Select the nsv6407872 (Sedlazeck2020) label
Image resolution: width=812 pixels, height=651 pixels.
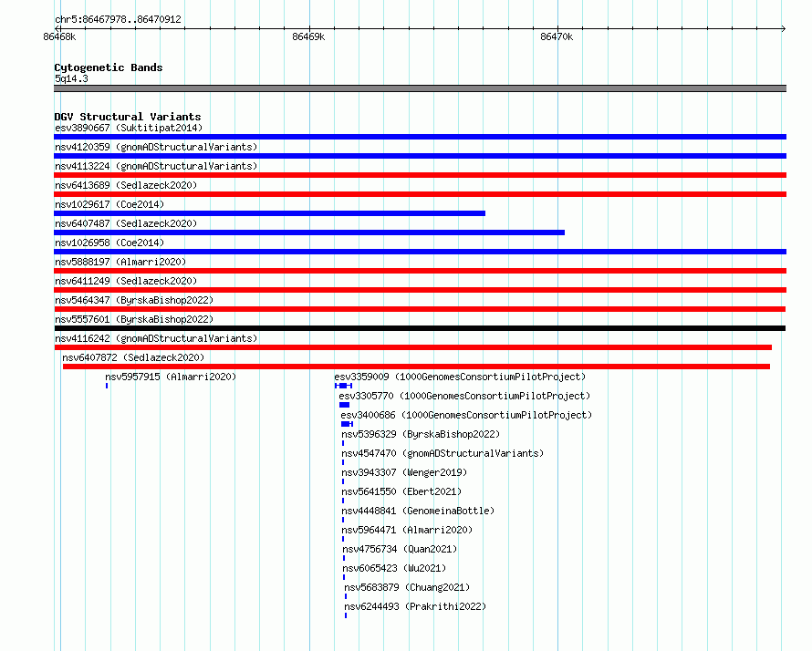(133, 357)
